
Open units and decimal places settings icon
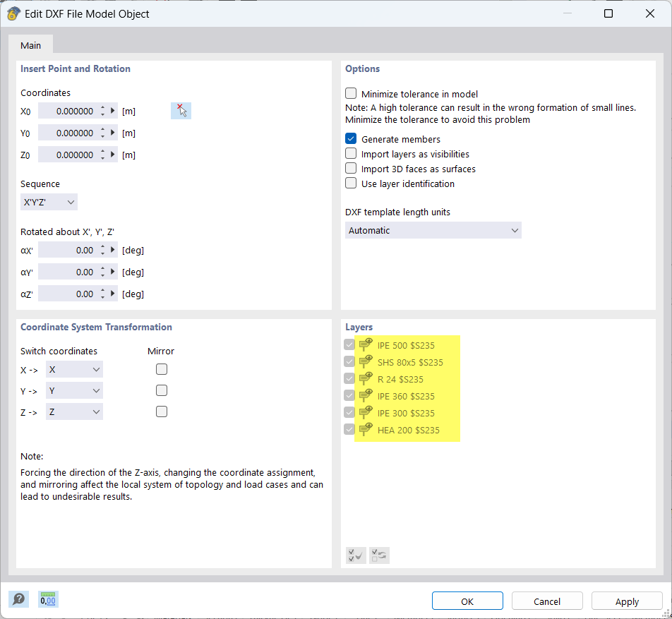tap(47, 599)
